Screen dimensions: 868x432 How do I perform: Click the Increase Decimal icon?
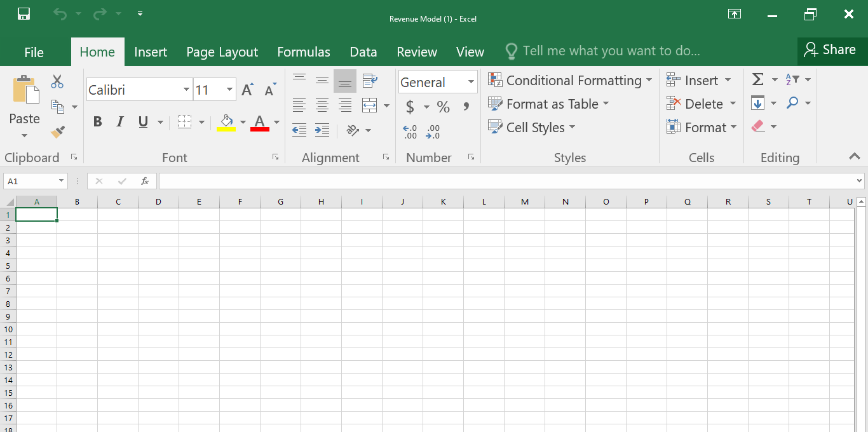click(410, 132)
